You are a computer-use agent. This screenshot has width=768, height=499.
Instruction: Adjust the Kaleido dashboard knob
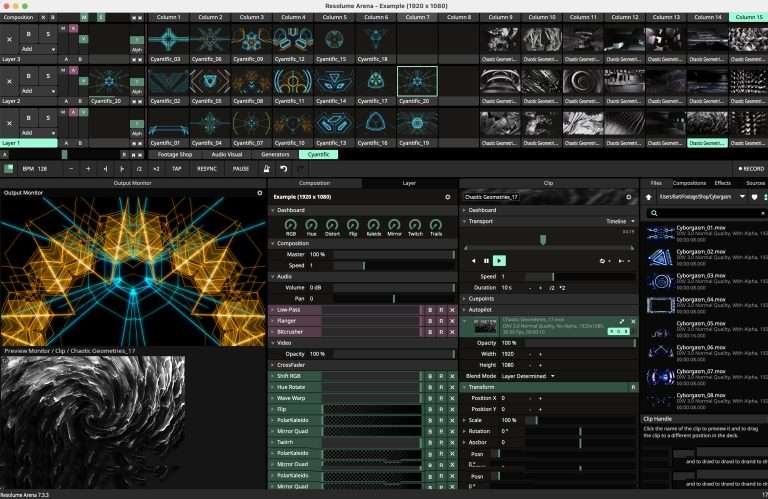(373, 225)
